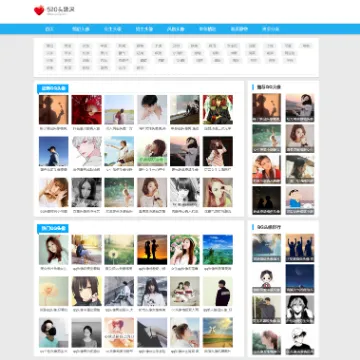Open man in black jacket from behind
The width and height of the screenshot is (360, 360).
[x=218, y=291]
